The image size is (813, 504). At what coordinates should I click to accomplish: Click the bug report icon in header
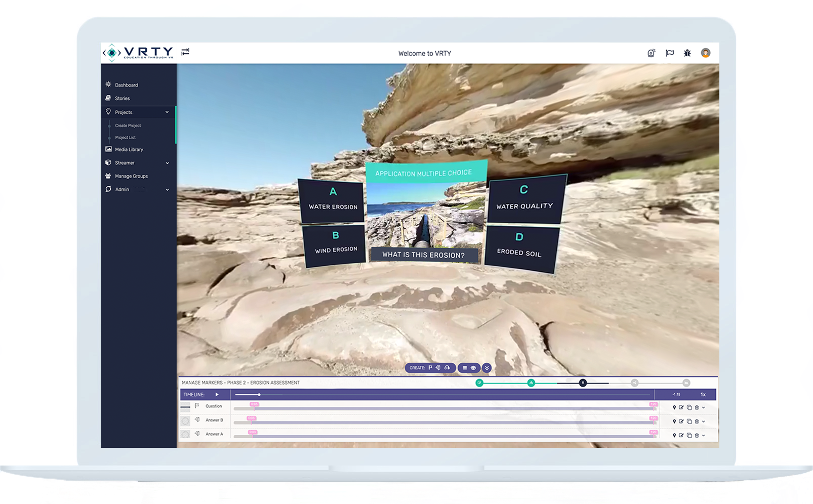pyautogui.click(x=687, y=53)
